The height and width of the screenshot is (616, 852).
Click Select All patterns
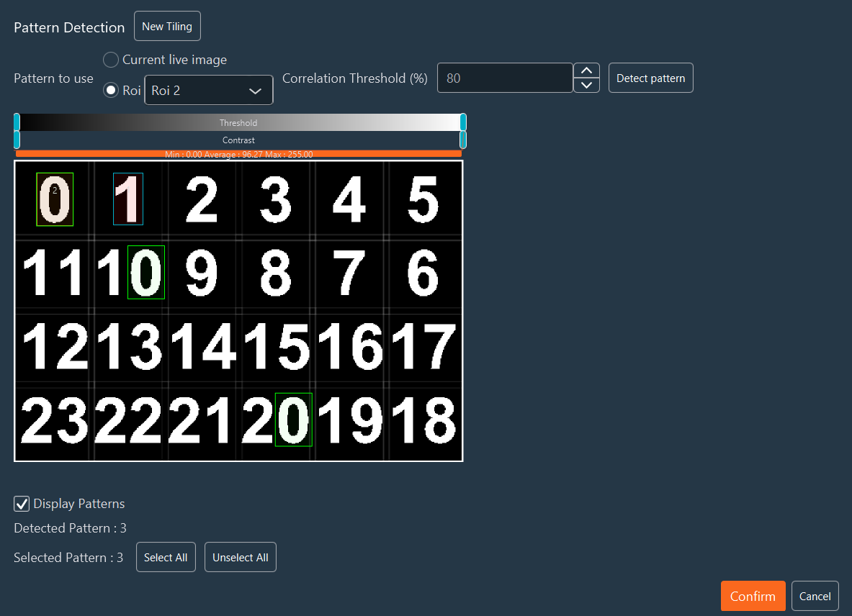tap(166, 556)
